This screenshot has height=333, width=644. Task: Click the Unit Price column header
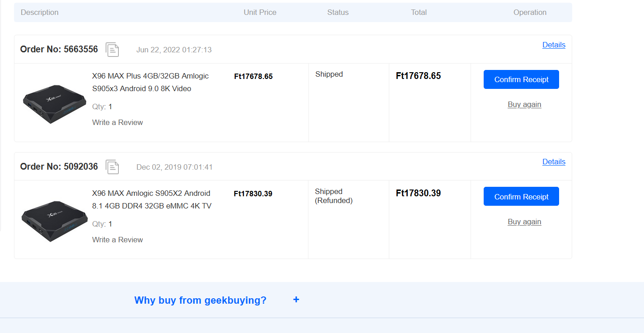click(260, 12)
